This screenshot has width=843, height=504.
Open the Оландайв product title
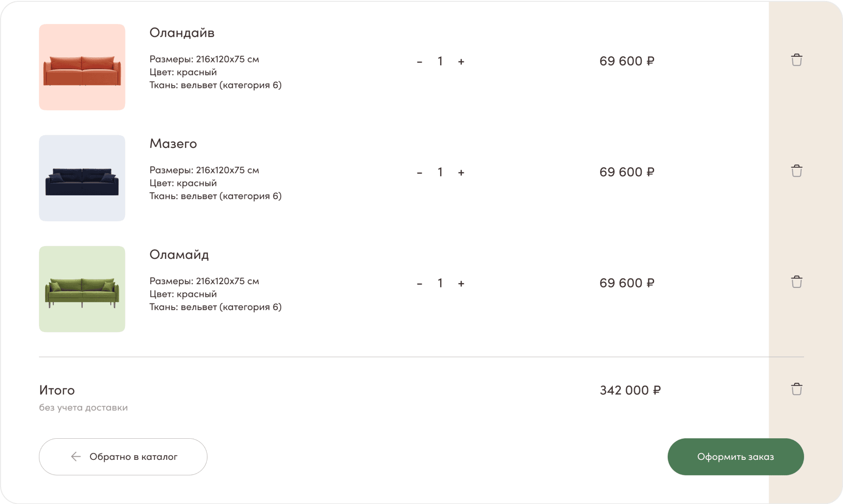tap(182, 33)
